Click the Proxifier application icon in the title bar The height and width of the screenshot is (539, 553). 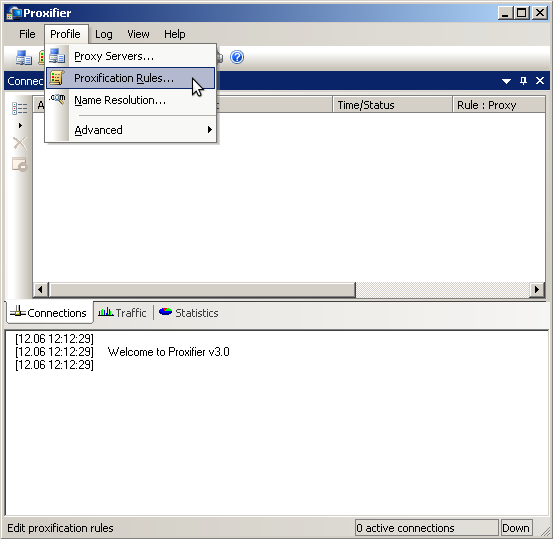coord(14,13)
